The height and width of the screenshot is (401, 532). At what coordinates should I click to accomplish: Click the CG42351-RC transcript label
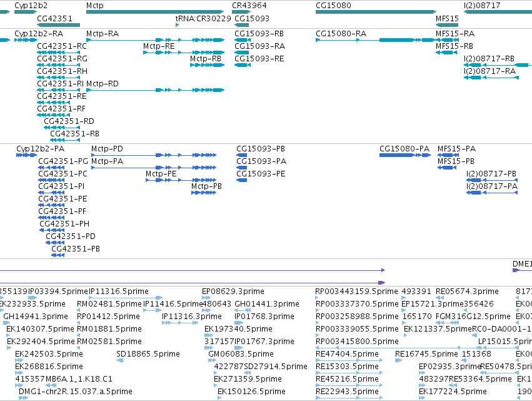pyautogui.click(x=62, y=46)
